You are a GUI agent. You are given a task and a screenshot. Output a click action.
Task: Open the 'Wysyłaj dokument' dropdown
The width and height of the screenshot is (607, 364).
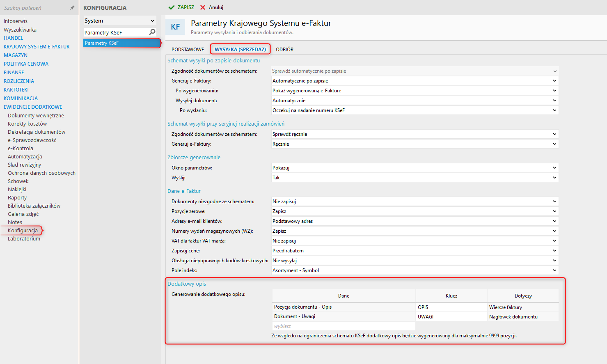(x=554, y=101)
